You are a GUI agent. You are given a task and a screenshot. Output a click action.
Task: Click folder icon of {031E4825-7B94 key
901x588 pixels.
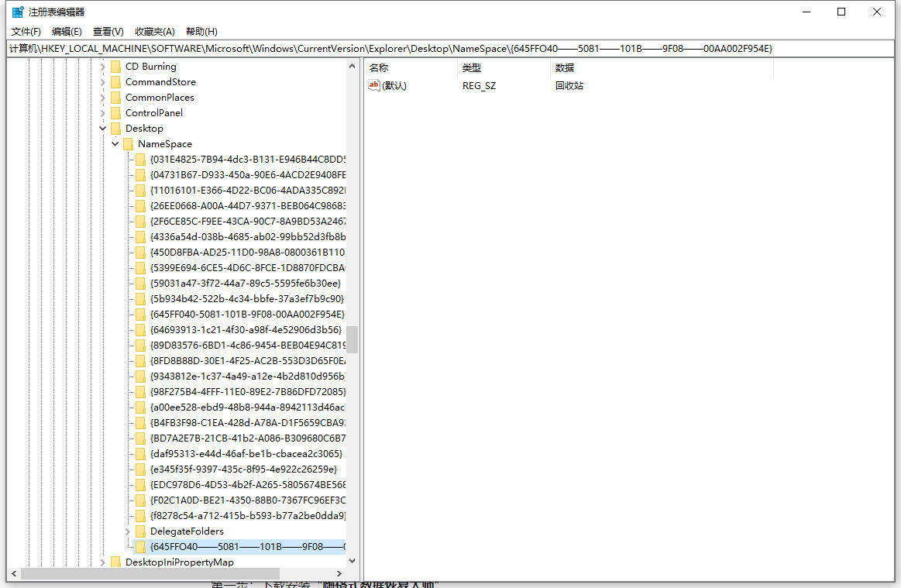140,160
